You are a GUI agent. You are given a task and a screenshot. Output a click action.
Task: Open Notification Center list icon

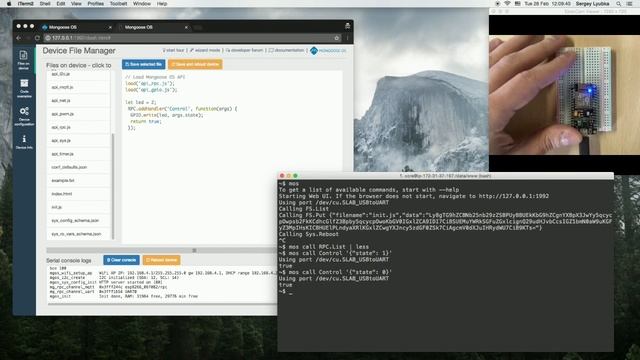tap(630, 4)
